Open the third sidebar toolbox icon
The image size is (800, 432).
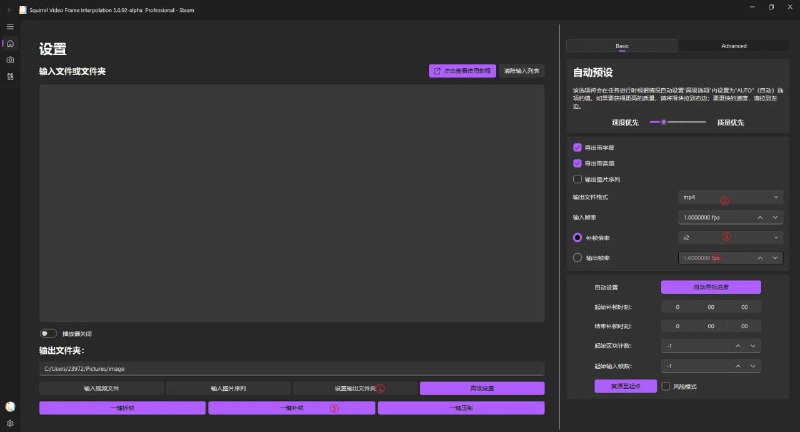(10, 76)
